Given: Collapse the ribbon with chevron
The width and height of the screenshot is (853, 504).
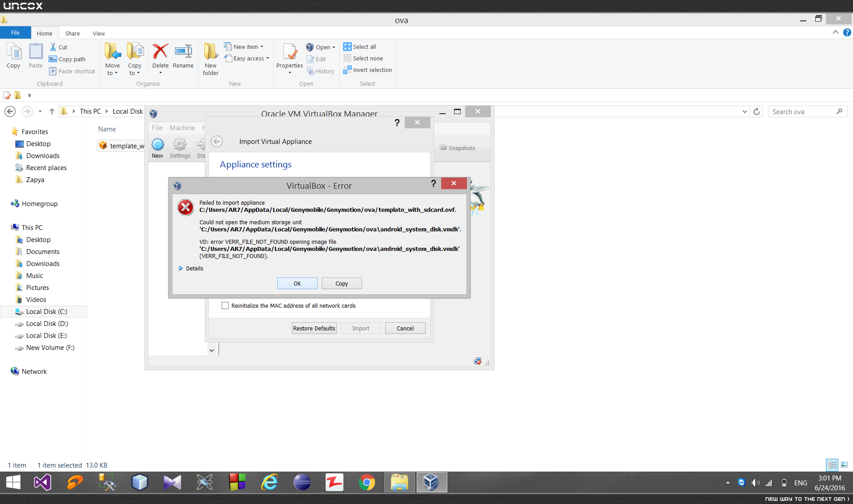Looking at the screenshot, I should click(x=835, y=32).
